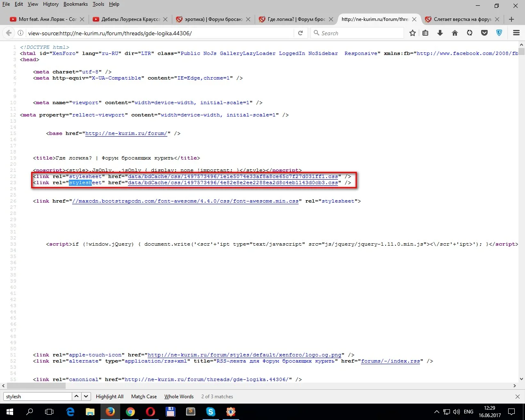Turn on Whole Words matching
The width and height of the screenshot is (525, 420).
pos(179,397)
